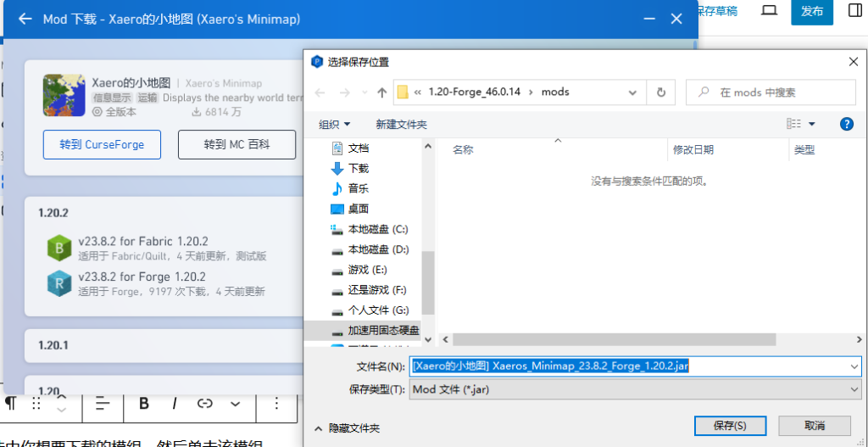Sort by the 名称 column header
Screen dimensions: 868x447
coord(463,149)
